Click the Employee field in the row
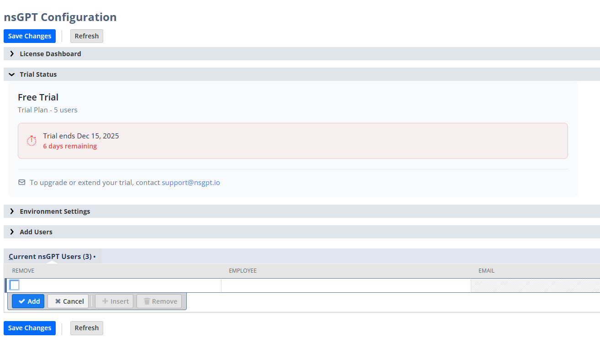Image resolution: width=600 pixels, height=364 pixels. (346, 285)
